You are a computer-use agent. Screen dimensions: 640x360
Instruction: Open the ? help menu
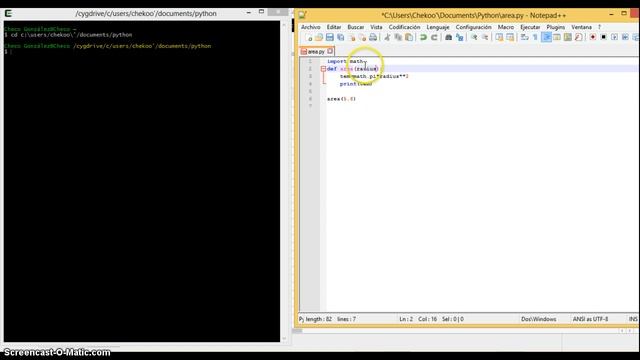click(599, 27)
